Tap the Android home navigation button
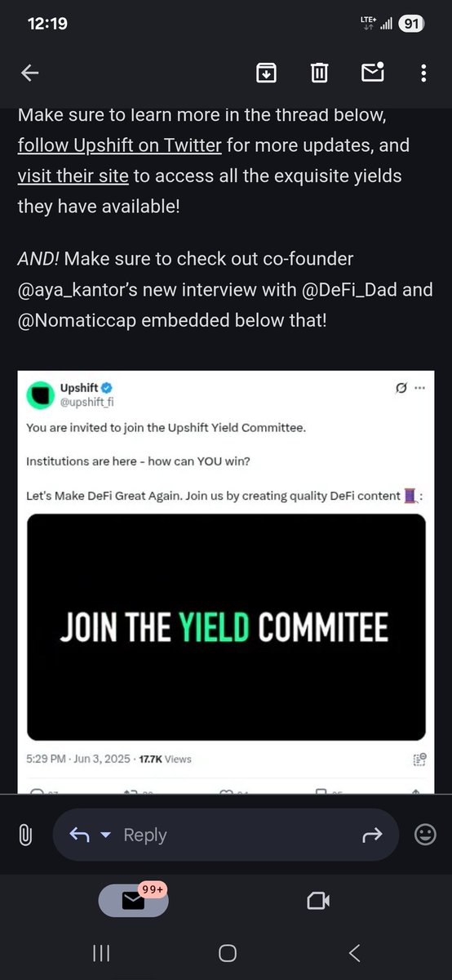The image size is (452, 980). (228, 952)
